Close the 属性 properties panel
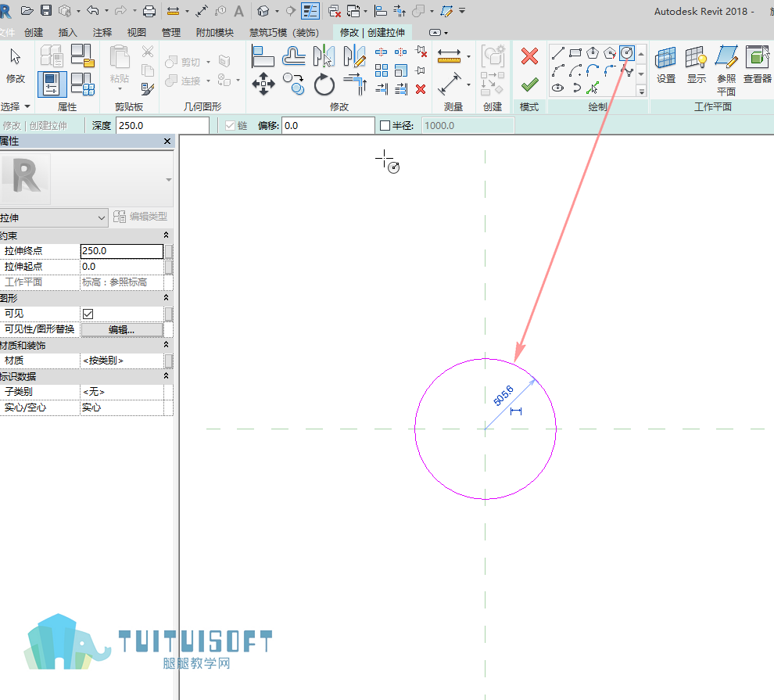Viewport: 774px width, 700px height. pos(167,142)
